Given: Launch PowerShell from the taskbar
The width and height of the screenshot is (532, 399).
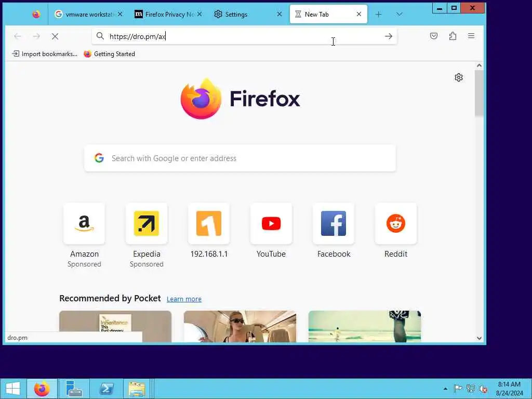Looking at the screenshot, I should point(106,389).
